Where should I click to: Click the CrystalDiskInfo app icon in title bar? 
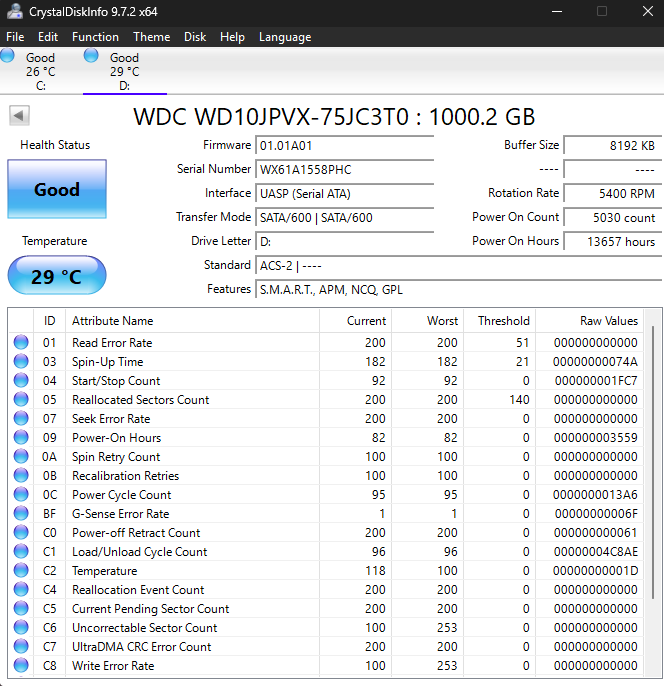tap(14, 11)
